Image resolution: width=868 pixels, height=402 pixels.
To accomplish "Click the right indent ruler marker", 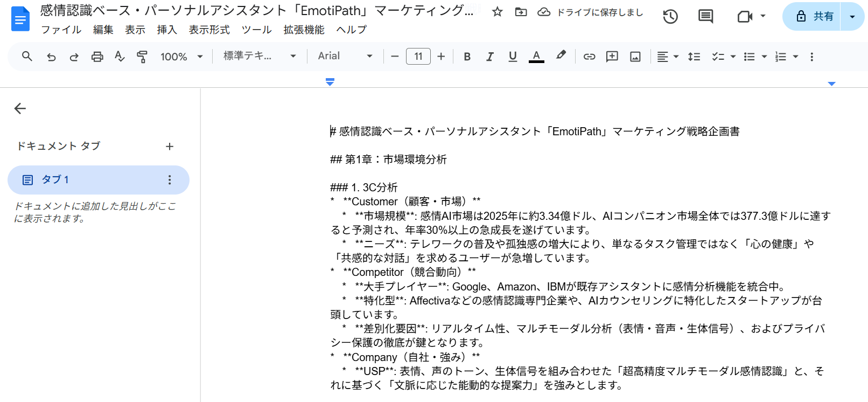I will point(832,84).
